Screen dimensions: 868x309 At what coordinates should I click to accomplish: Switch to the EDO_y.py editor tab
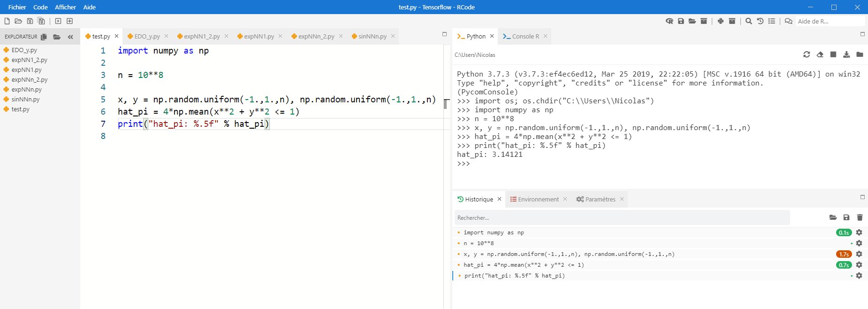click(147, 36)
